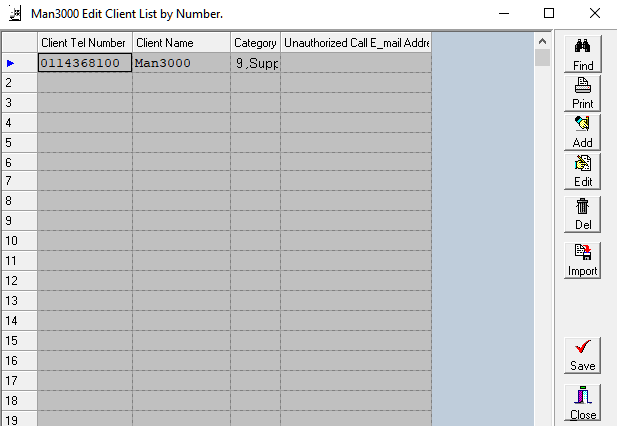Maximize the Edit Client List window
Viewport: 618px width, 426px height.
pos(548,14)
